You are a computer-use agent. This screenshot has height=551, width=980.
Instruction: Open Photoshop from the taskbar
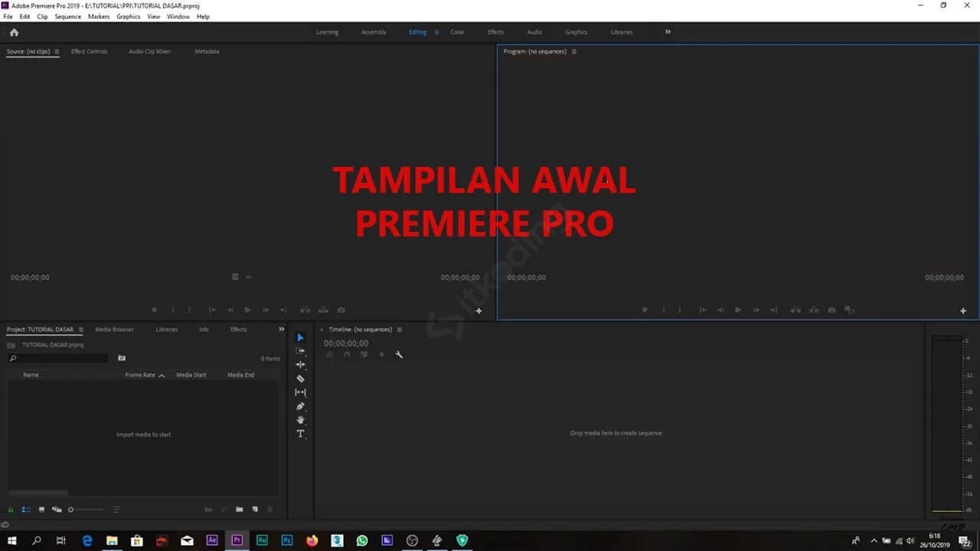(287, 540)
